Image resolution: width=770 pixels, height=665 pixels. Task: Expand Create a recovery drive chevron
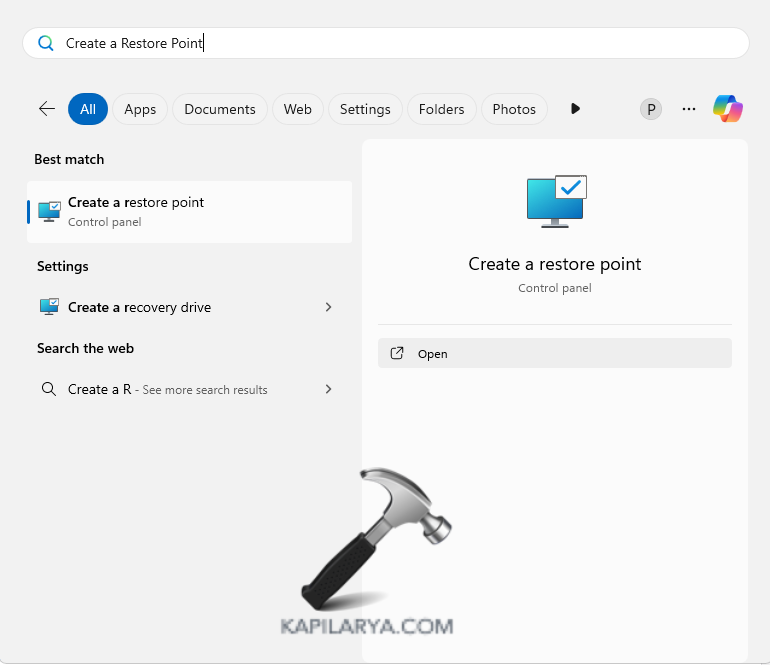point(328,307)
